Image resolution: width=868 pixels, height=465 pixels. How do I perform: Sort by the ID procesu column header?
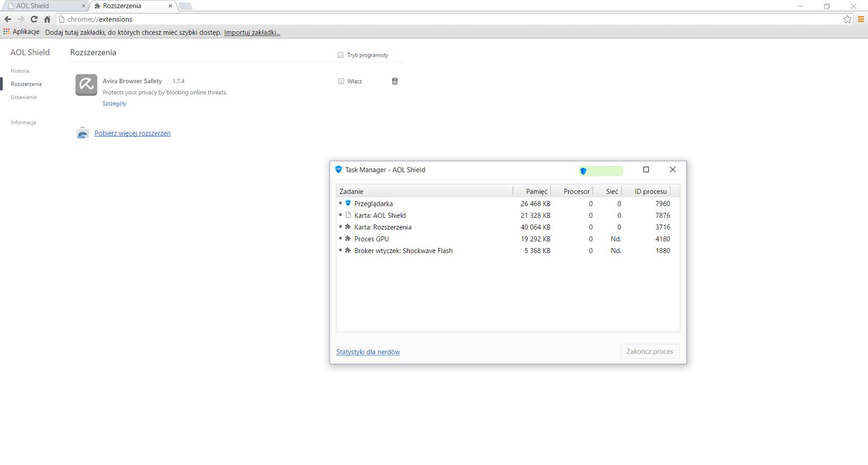pyautogui.click(x=646, y=191)
